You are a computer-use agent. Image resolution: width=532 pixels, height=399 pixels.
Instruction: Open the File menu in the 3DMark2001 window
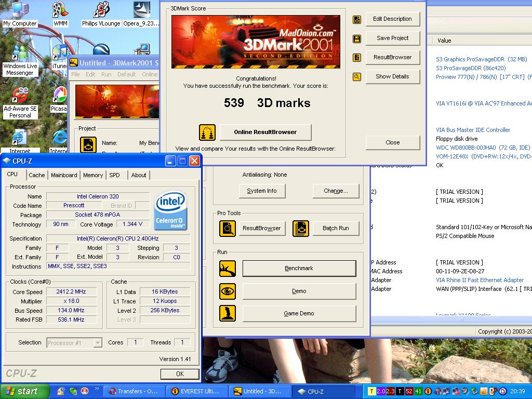(75, 74)
